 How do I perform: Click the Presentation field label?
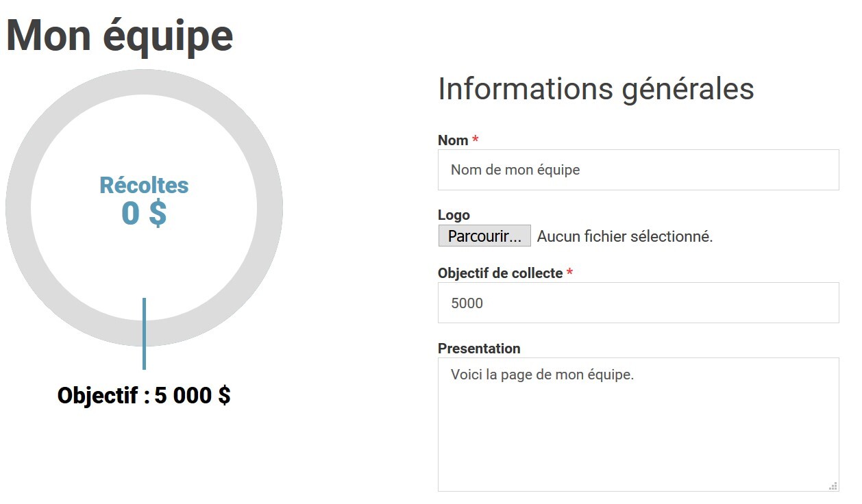tap(478, 348)
